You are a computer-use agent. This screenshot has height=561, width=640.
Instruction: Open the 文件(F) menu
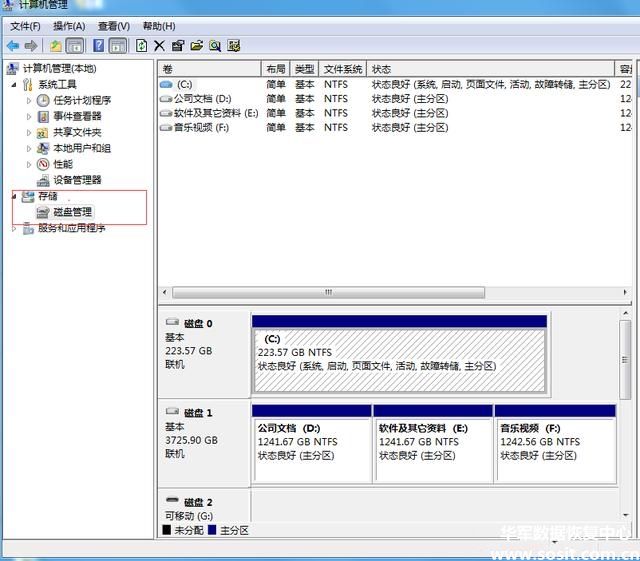tap(25, 26)
